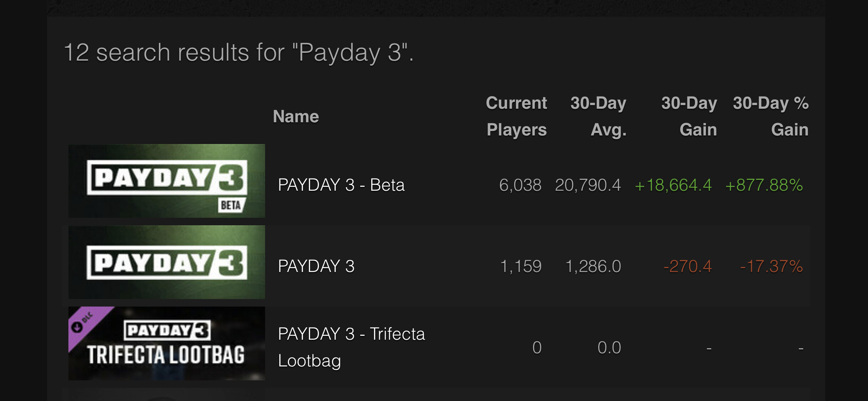Select the +18,664.4 gain value
Image resolution: width=868 pixels, height=401 pixels.
[673, 185]
